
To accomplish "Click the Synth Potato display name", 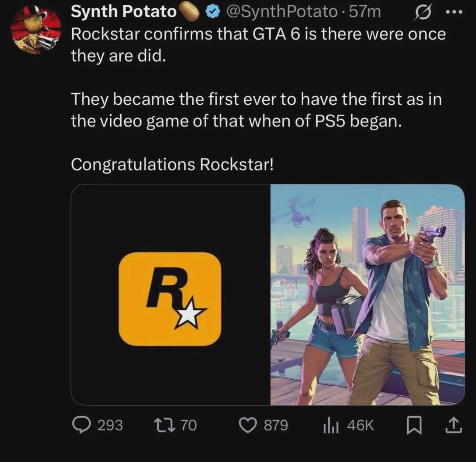I will (x=123, y=12).
